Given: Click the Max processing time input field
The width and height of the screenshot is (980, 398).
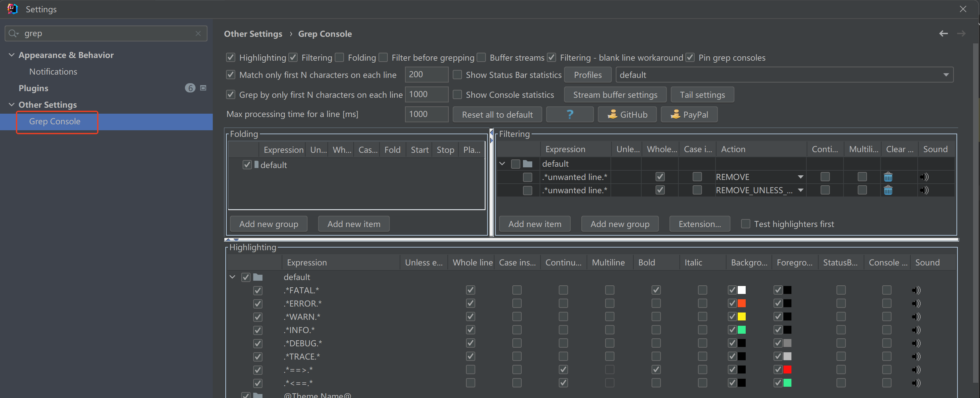Looking at the screenshot, I should point(426,114).
